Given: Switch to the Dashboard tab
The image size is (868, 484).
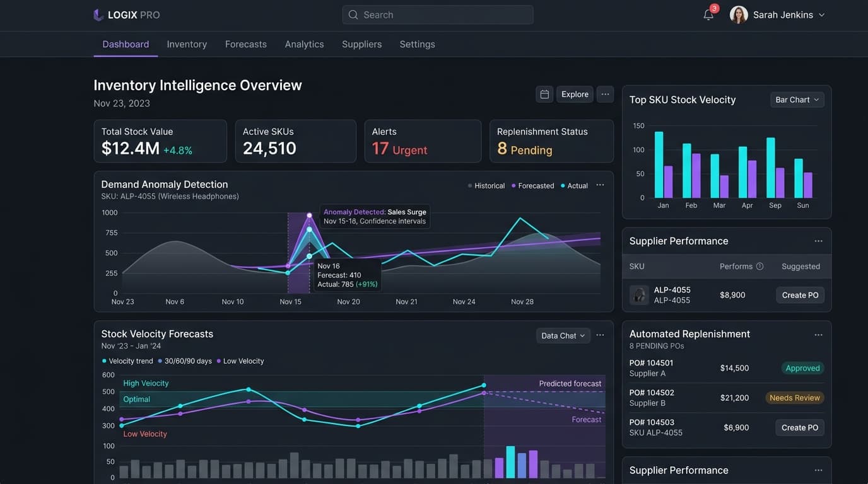Looking at the screenshot, I should point(126,44).
